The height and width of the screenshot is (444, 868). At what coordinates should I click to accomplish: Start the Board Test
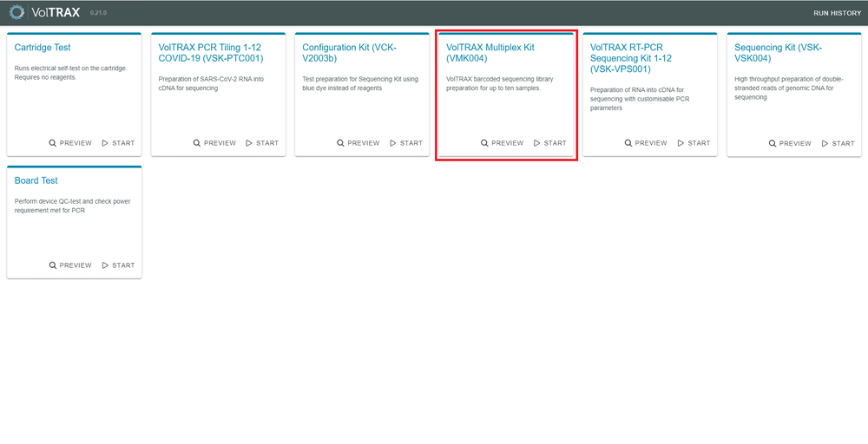tap(118, 264)
